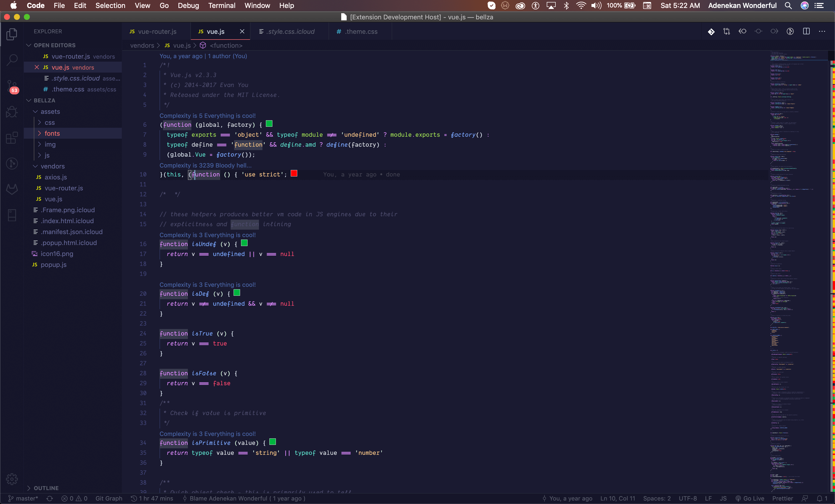Expand the OUTLINE section
This screenshot has width=835, height=504.
click(46, 488)
